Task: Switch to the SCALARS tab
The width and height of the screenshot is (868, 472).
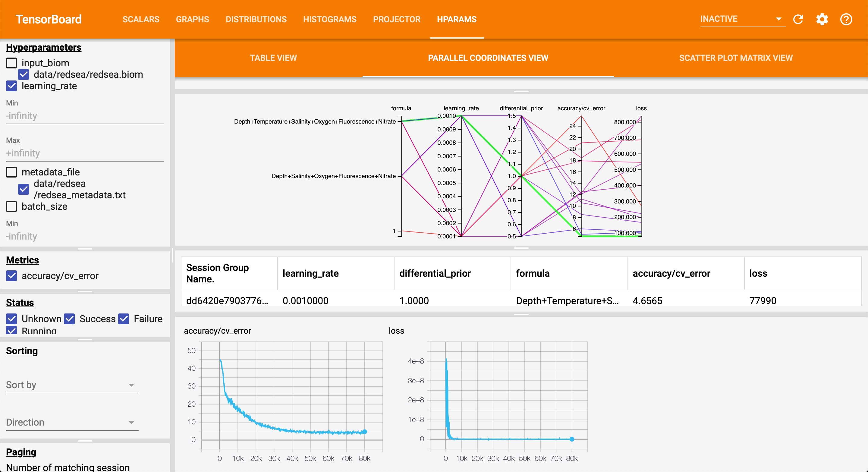Action: click(141, 19)
